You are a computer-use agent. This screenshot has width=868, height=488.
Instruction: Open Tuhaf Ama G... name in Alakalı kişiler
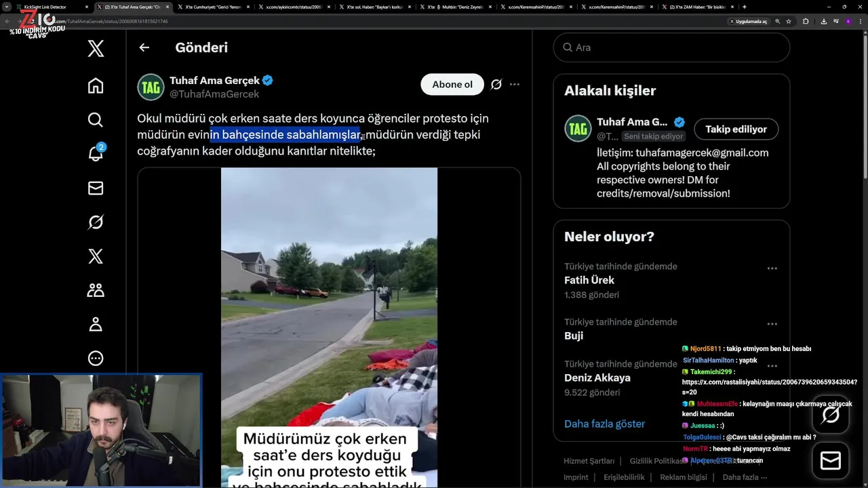pyautogui.click(x=632, y=122)
